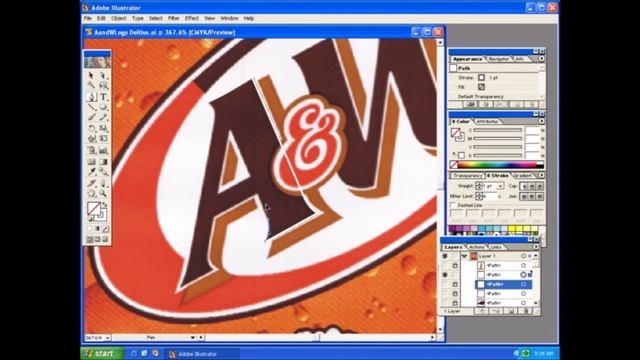Toggle lock on fourth Path sublayer

[x=455, y=293]
